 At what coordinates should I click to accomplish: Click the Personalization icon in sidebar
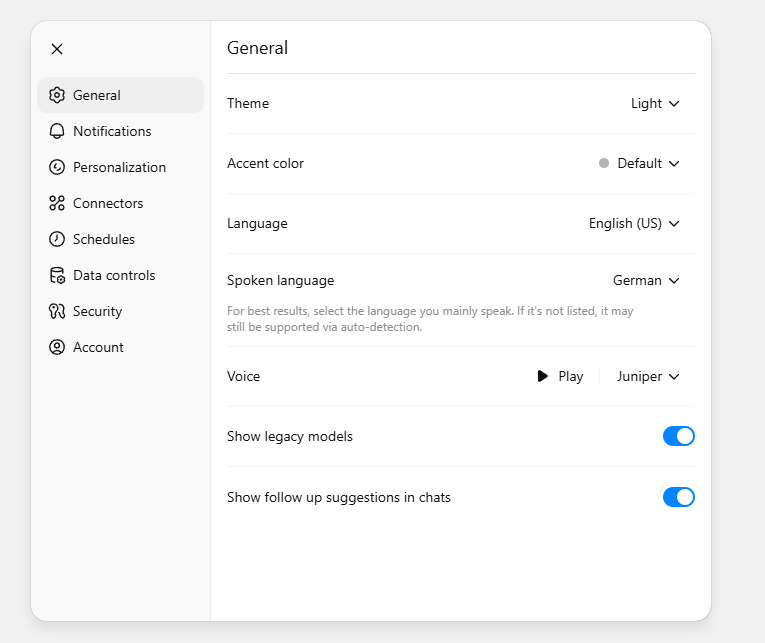pos(57,167)
